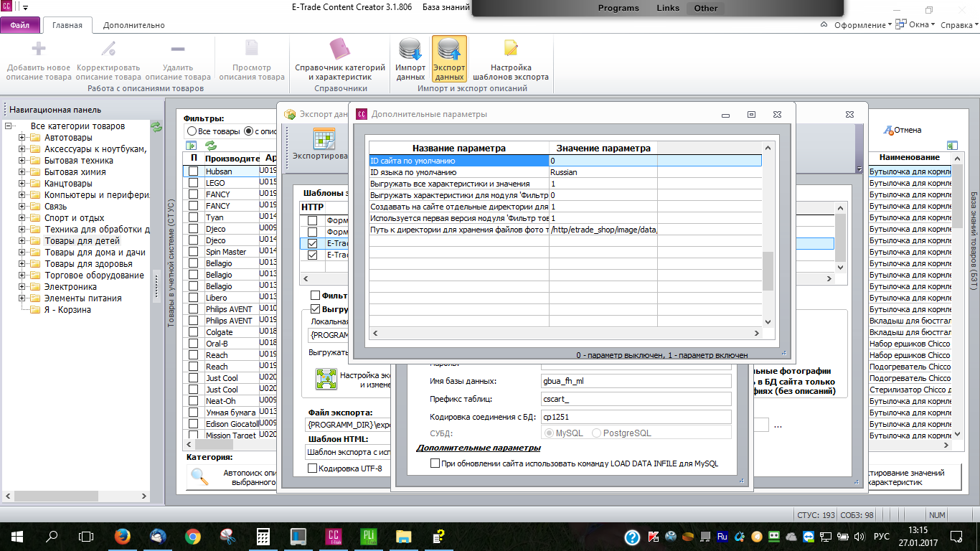Enable the LOAD DATA INFILE for MySQL checkbox
980x551 pixels.
pos(435,463)
